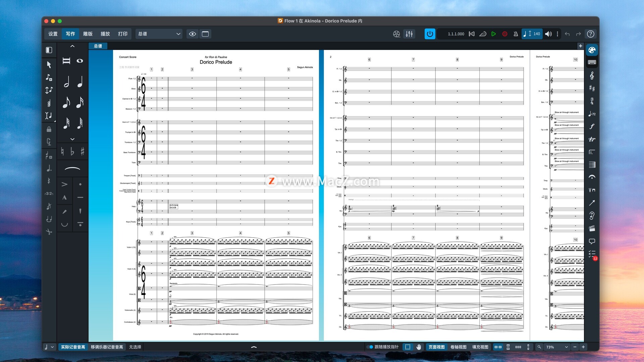Switch to 页面视图

coord(436,347)
